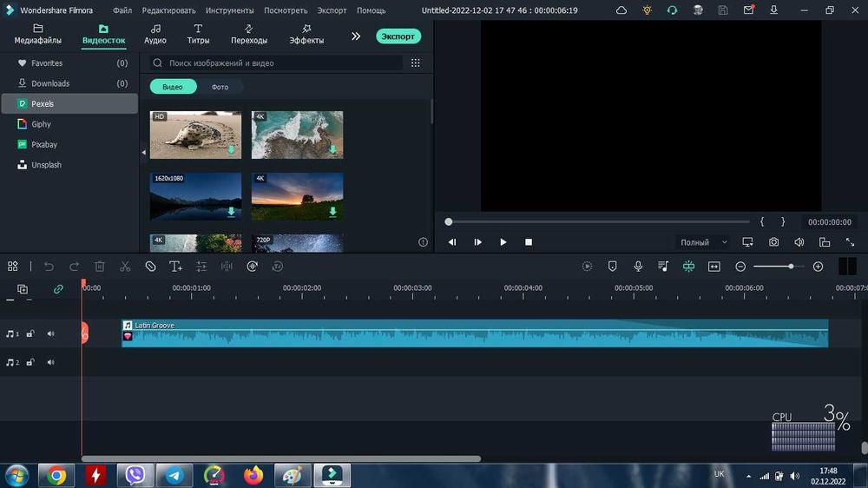Image resolution: width=868 pixels, height=488 pixels.
Task: Click the trash delete icon
Action: click(x=100, y=267)
